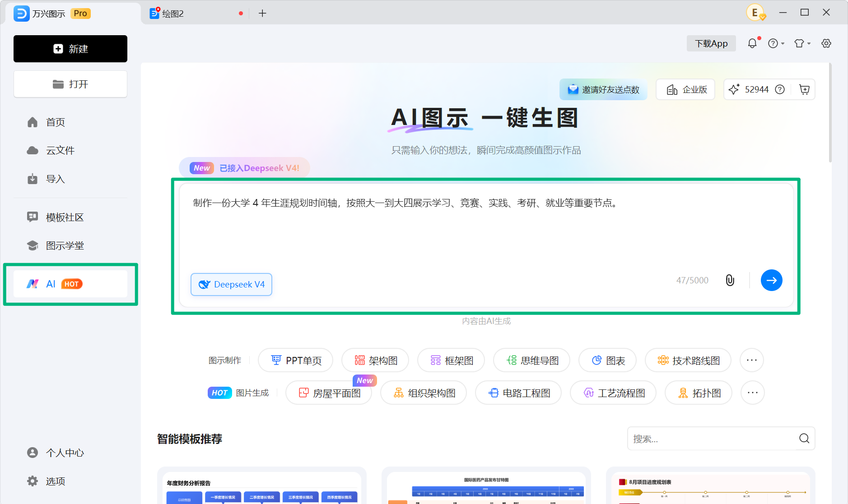Select the 架构图 diagram type
The image size is (848, 504).
(375, 360)
